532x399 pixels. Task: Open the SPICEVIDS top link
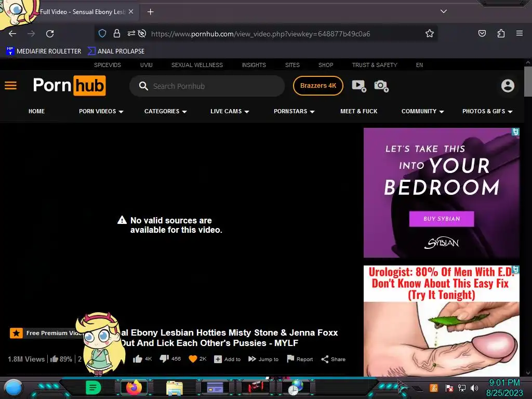click(x=108, y=65)
